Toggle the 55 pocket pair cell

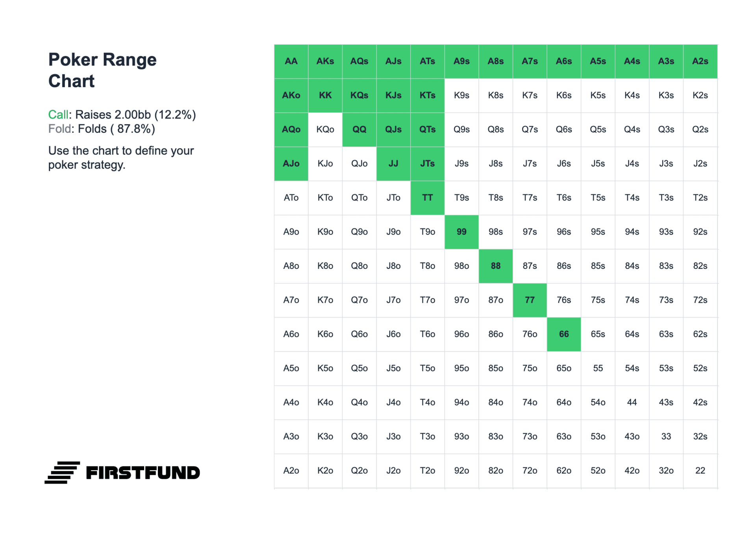598,368
